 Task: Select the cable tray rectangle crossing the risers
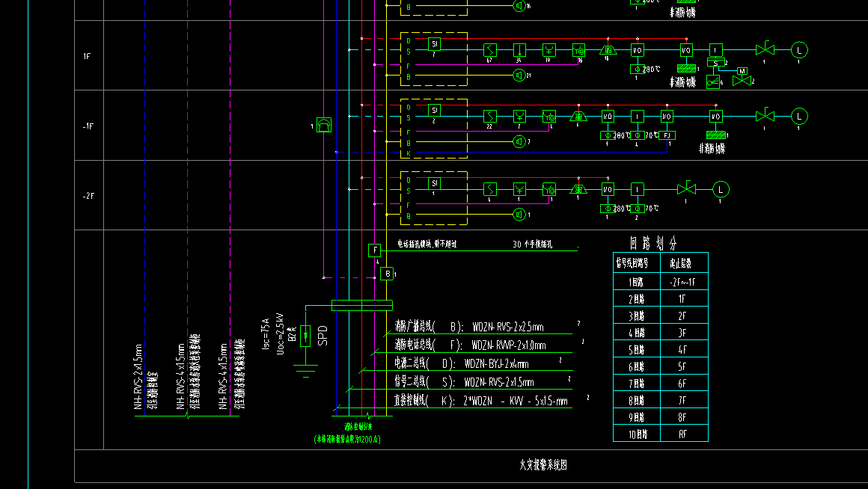click(362, 305)
